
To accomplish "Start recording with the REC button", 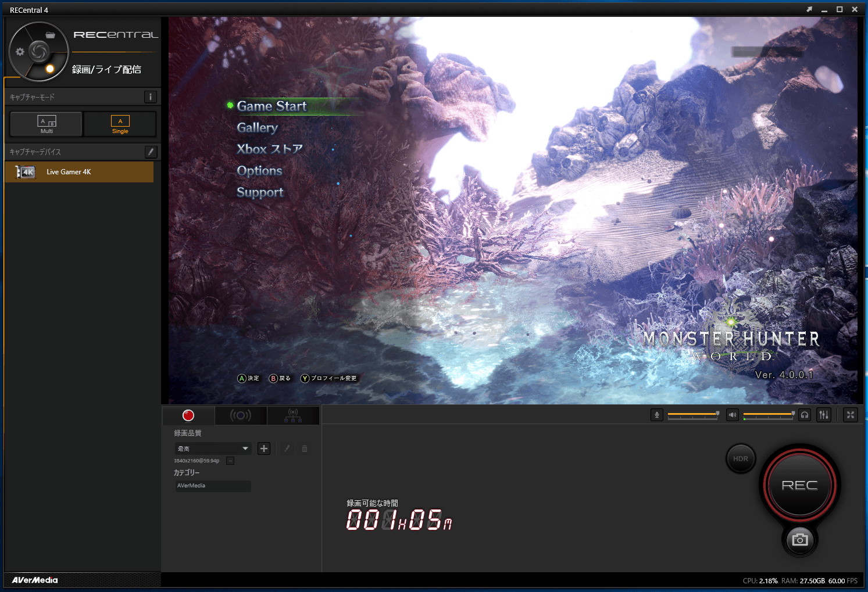I will (799, 485).
